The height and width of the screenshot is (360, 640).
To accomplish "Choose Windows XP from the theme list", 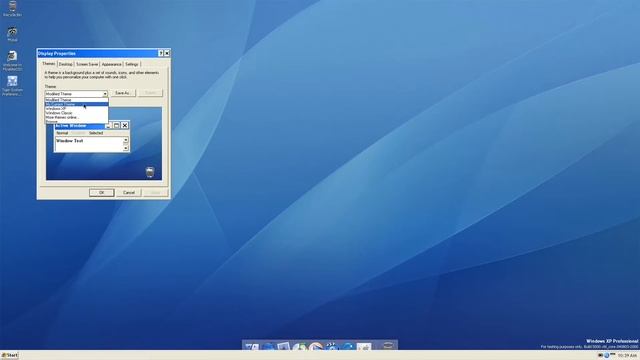I will [x=76, y=109].
